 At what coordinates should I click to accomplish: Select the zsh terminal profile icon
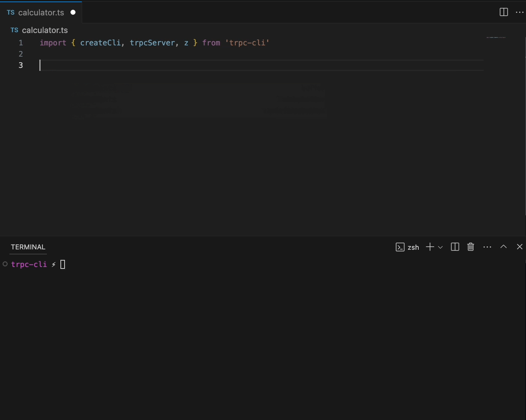[400, 247]
